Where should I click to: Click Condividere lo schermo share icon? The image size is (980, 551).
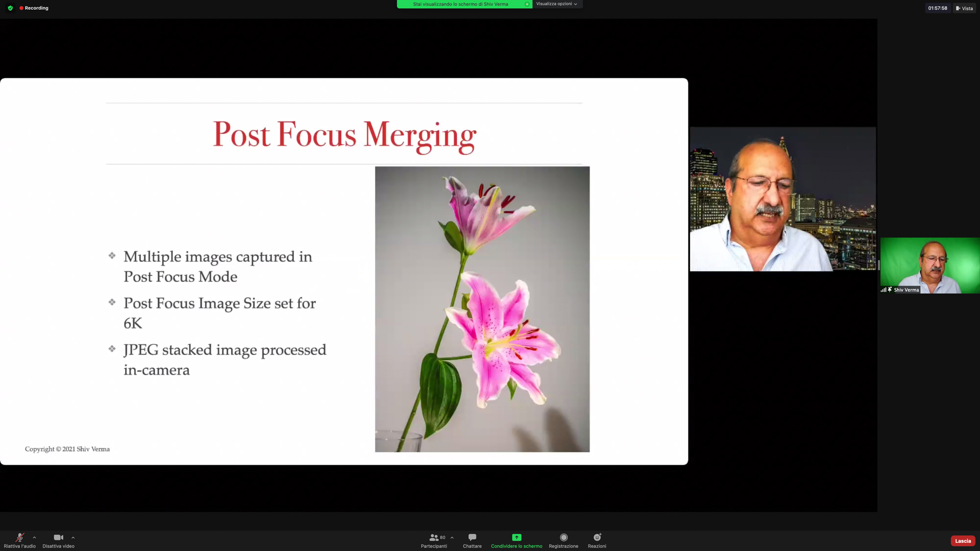(x=516, y=537)
